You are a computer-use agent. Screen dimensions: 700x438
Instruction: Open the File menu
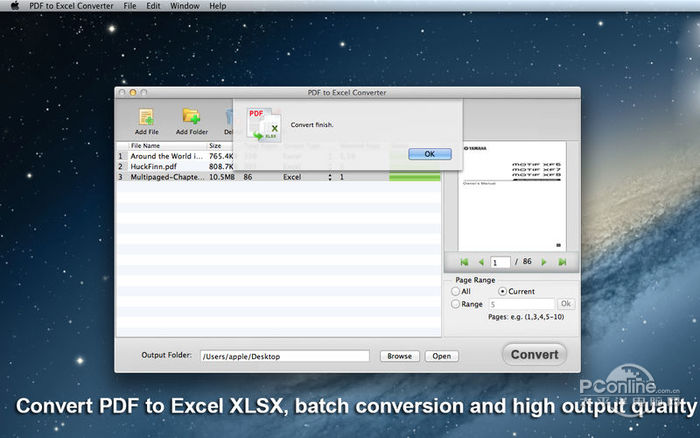[130, 6]
